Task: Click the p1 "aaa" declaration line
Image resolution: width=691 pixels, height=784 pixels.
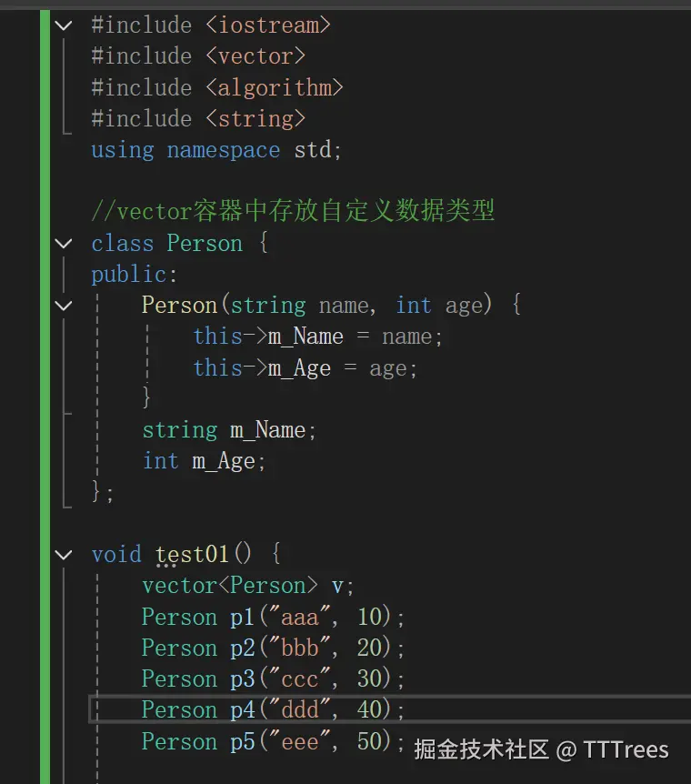Action: [x=273, y=617]
